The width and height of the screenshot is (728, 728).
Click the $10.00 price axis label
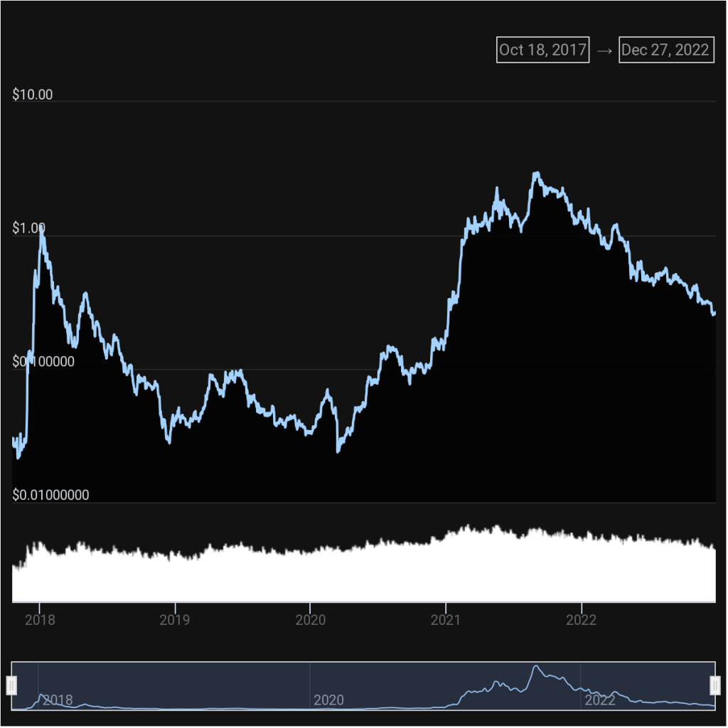33,95
